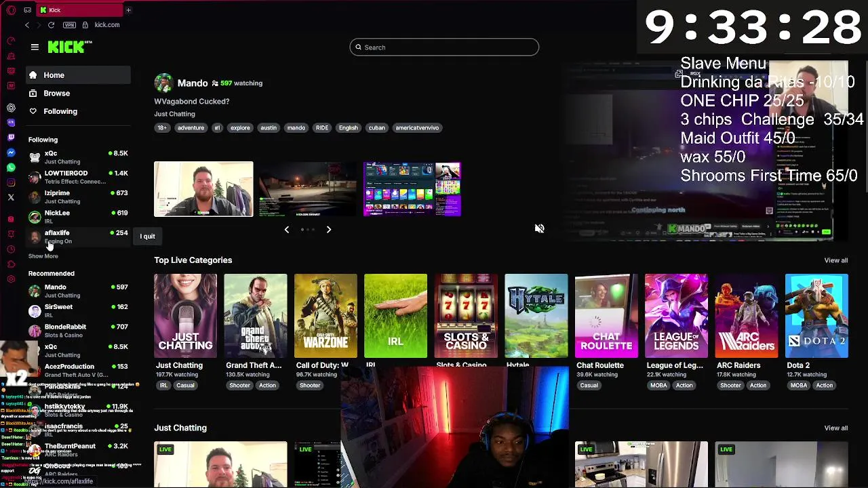868x488 pixels.
Task: Select the English tag
Action: tap(348, 127)
